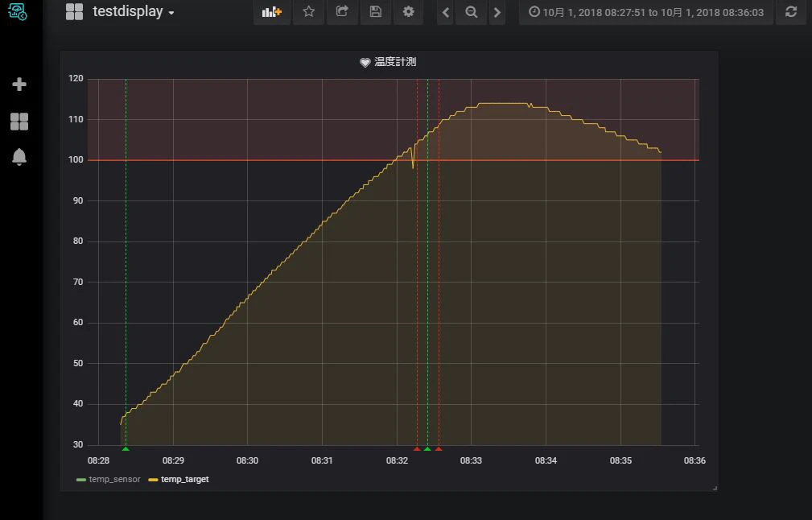Star the testdisplay dashboard
This screenshot has width=812, height=520.
(x=309, y=11)
